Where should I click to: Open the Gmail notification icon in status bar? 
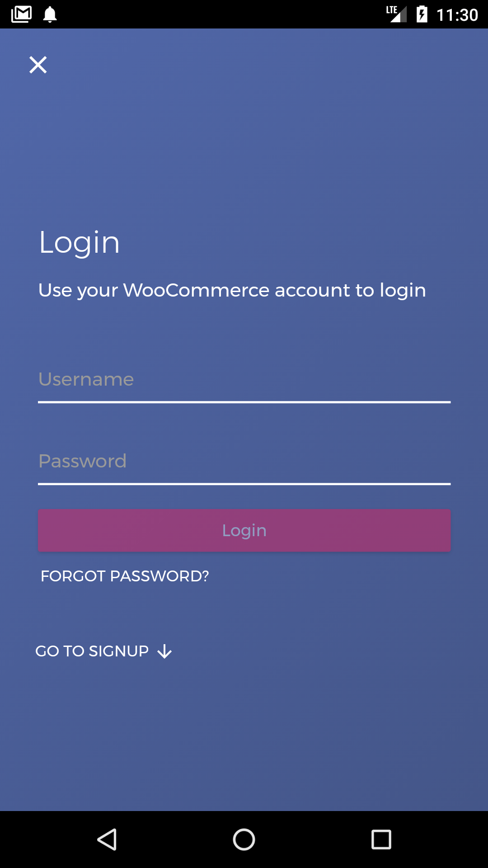click(21, 14)
